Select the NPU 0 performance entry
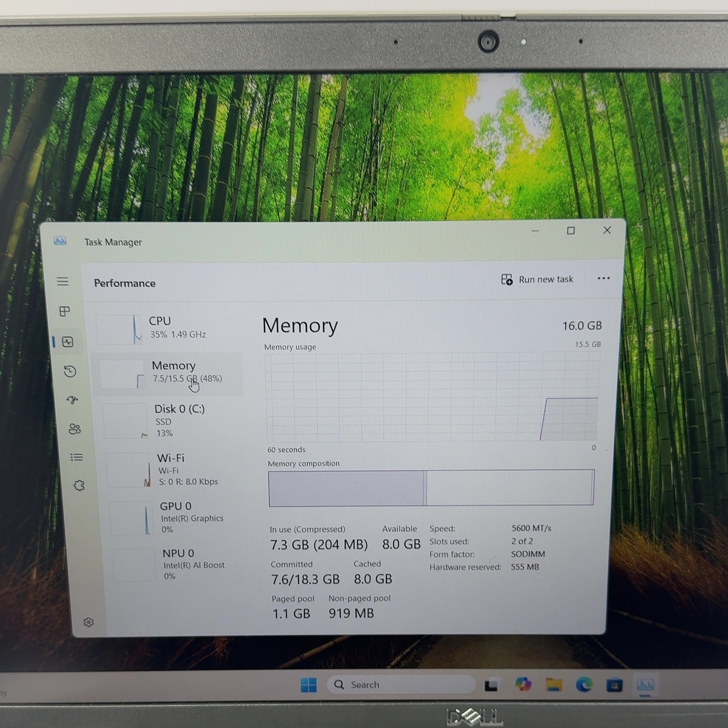728x728 pixels. pyautogui.click(x=181, y=564)
